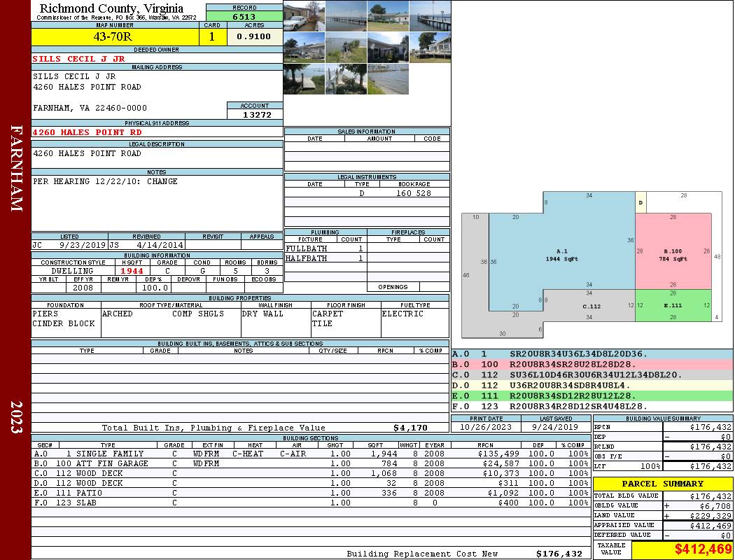The image size is (735, 560).
Task: Click mailing line 4260 HALES POINT ROAD
Action: (87, 87)
